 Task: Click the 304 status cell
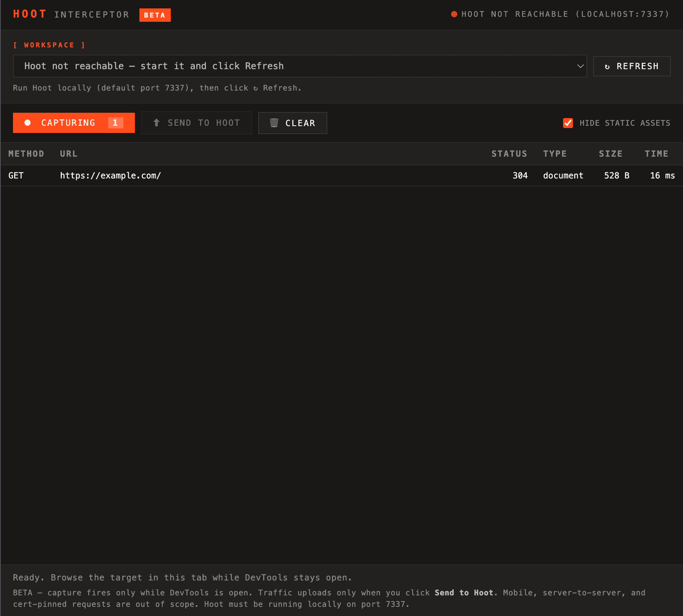(x=520, y=176)
